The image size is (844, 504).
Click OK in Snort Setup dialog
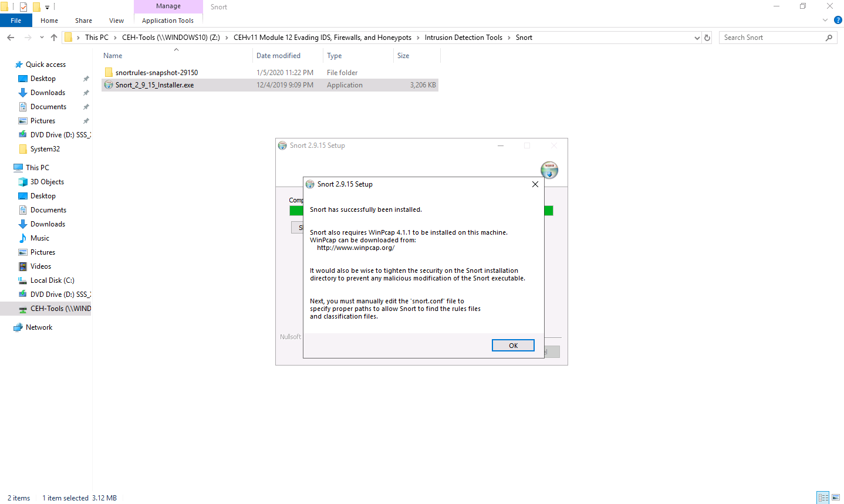click(x=513, y=346)
